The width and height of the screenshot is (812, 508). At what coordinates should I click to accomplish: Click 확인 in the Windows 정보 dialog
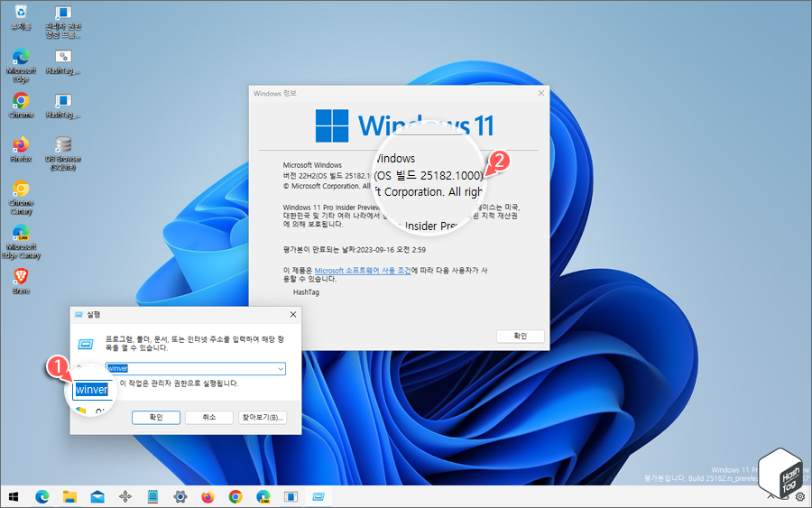(521, 336)
